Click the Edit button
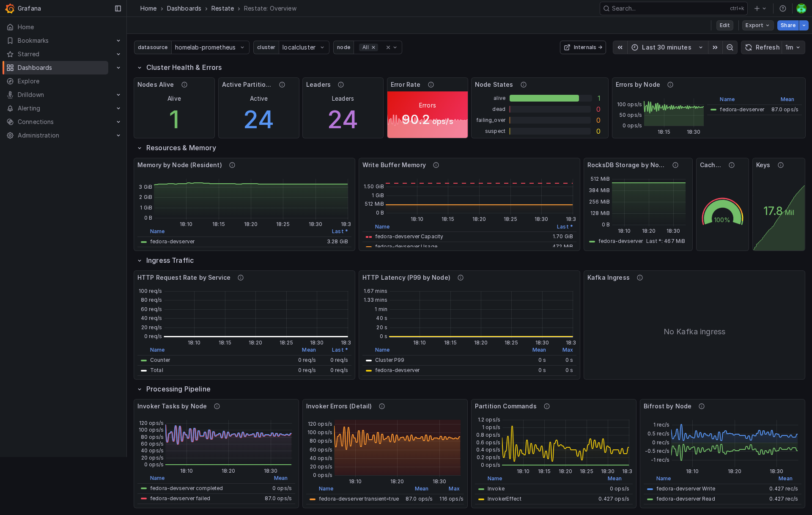This screenshot has height=515, width=812. [x=724, y=25]
